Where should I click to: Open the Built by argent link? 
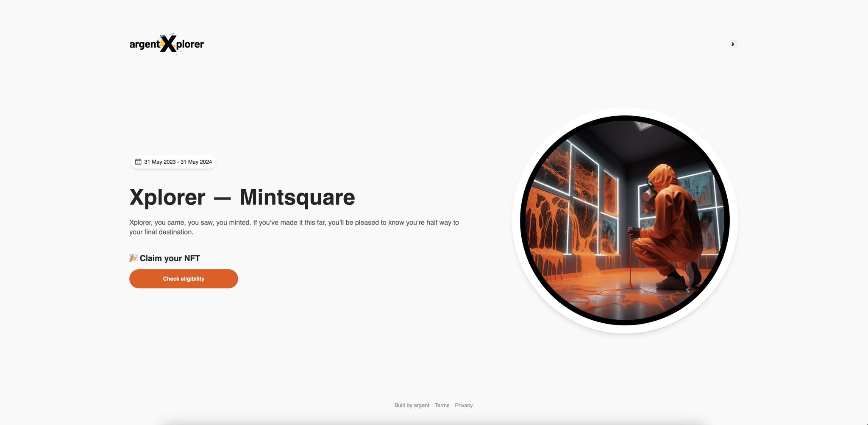[412, 405]
